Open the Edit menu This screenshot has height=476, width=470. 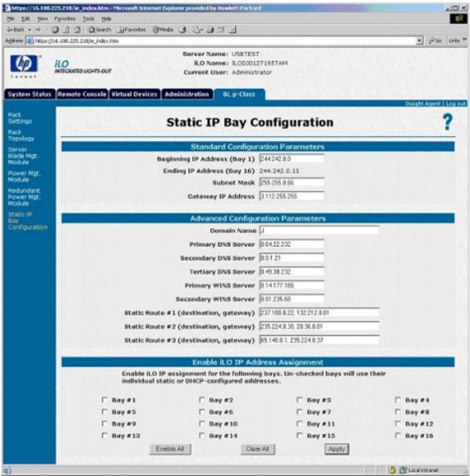[25, 19]
